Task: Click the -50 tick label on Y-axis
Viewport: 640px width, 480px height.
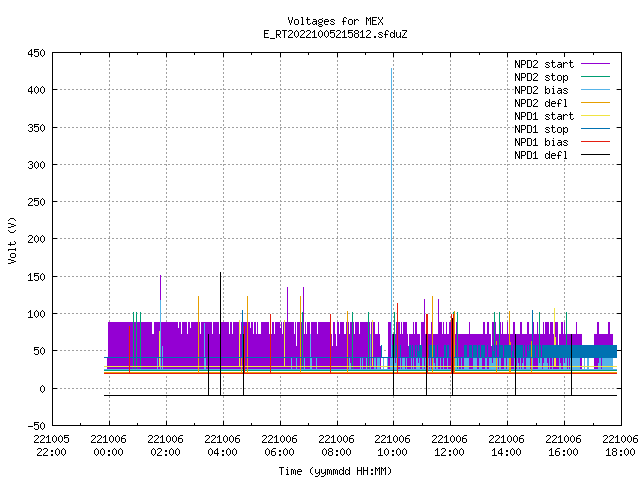Action: click(x=36, y=426)
